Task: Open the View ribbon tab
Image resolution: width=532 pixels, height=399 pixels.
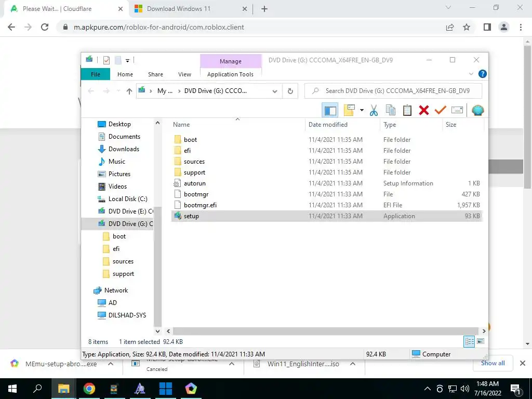Action: (x=184, y=74)
